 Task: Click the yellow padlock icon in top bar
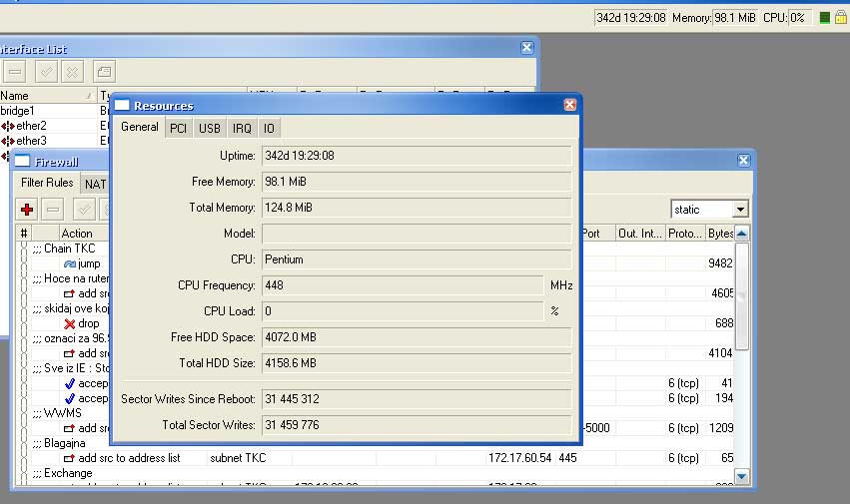click(x=841, y=17)
